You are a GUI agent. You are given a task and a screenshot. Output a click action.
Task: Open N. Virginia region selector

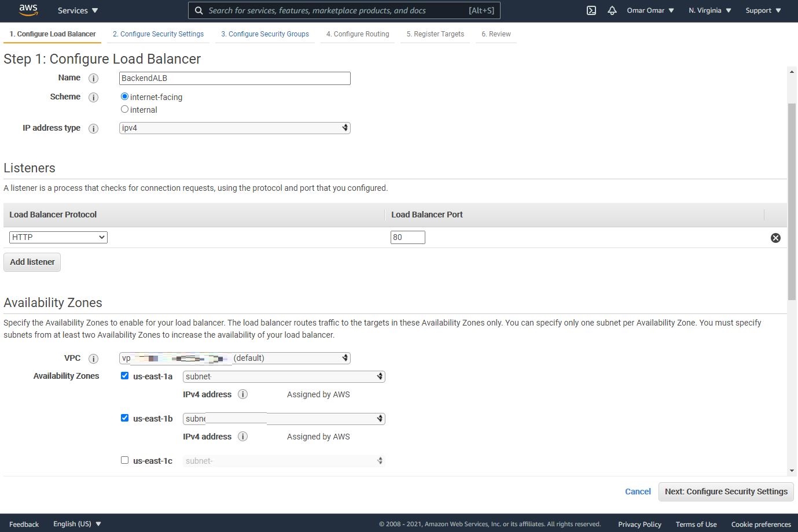[x=710, y=10]
